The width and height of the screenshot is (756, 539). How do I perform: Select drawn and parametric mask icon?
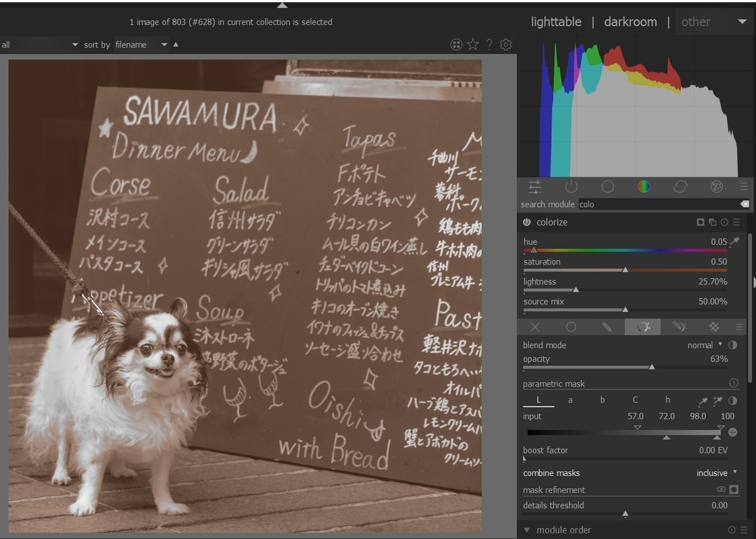(679, 327)
